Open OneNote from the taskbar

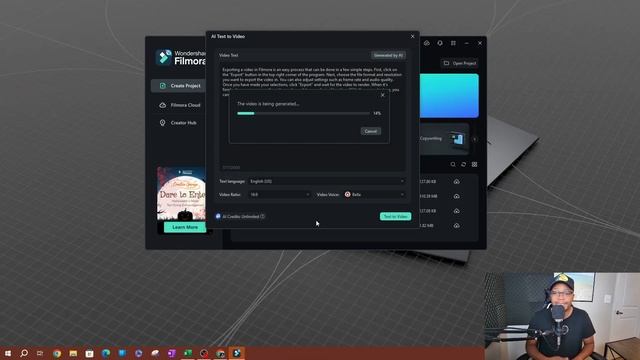[171, 353]
